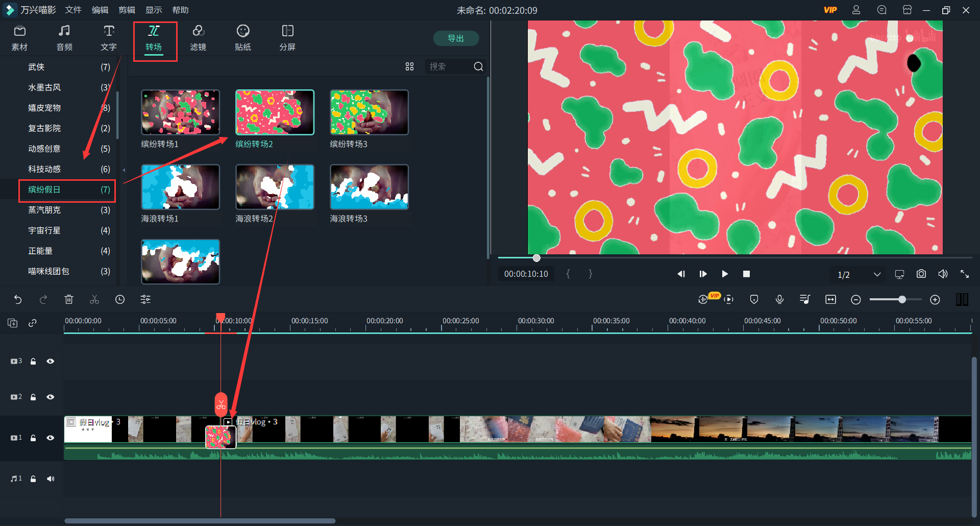Click the voiceover microphone icon

[x=779, y=300]
